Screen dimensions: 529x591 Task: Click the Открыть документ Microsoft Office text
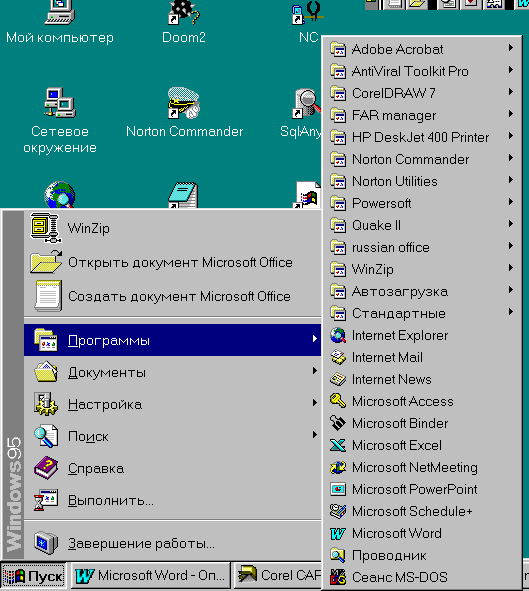pyautogui.click(x=180, y=262)
